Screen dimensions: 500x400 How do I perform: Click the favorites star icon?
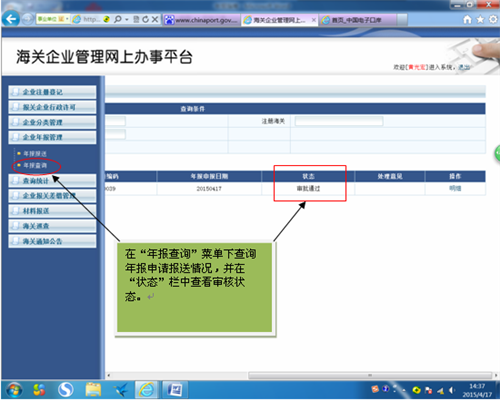(480, 20)
